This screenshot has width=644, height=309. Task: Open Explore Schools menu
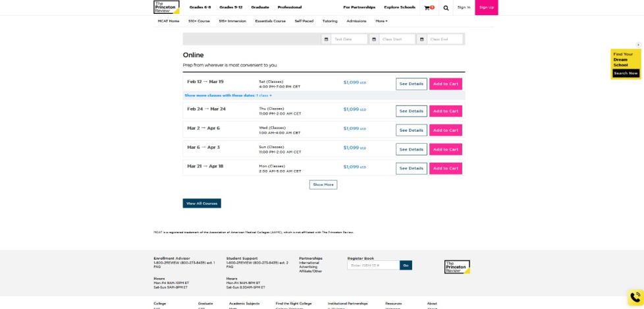coord(400,7)
